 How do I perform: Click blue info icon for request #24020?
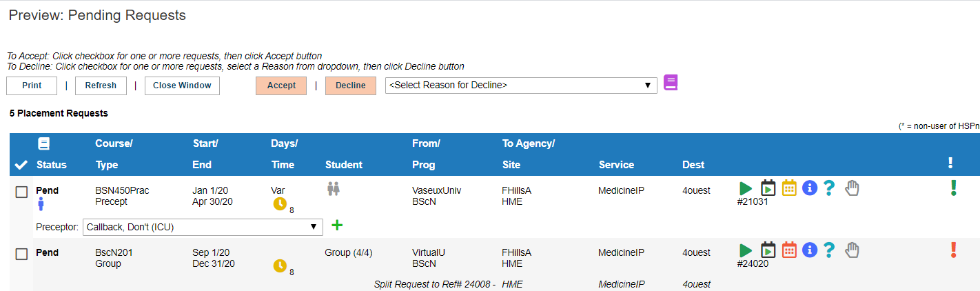(x=810, y=250)
